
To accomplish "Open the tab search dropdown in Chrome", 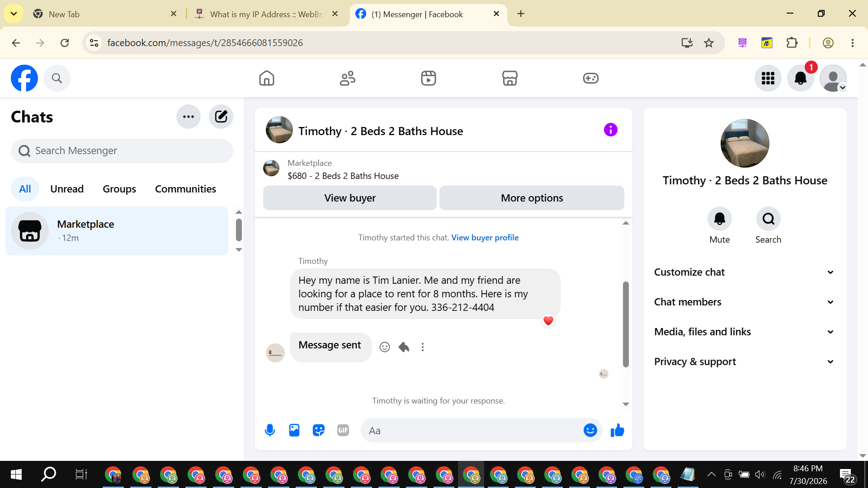I will coord(14,14).
